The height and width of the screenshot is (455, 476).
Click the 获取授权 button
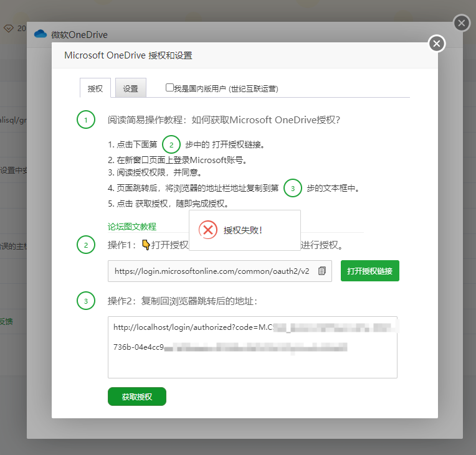[137, 396]
